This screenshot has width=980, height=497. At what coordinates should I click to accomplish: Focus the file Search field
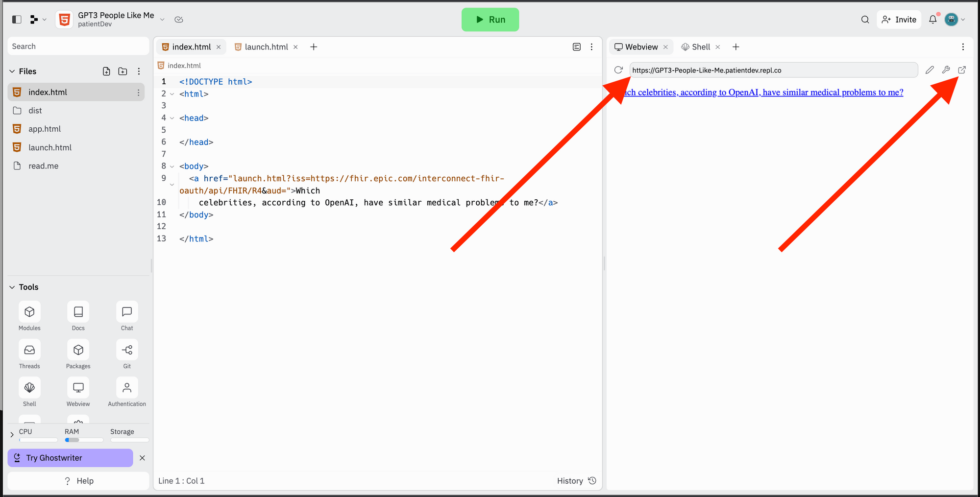78,46
